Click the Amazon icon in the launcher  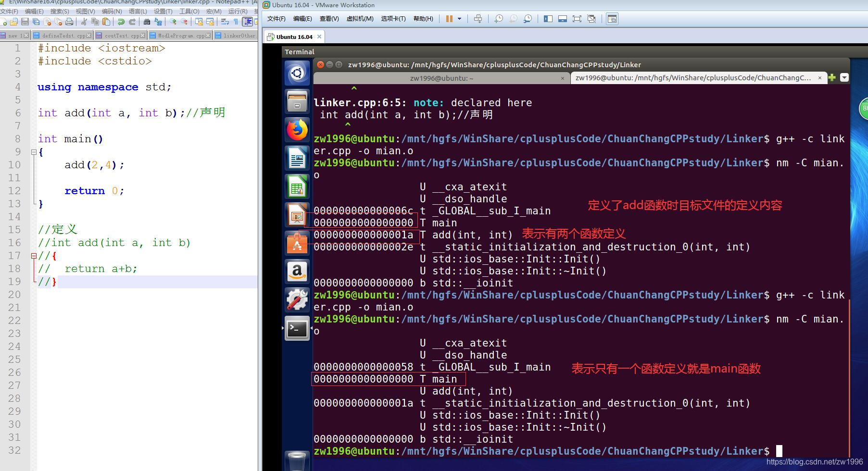(x=297, y=272)
